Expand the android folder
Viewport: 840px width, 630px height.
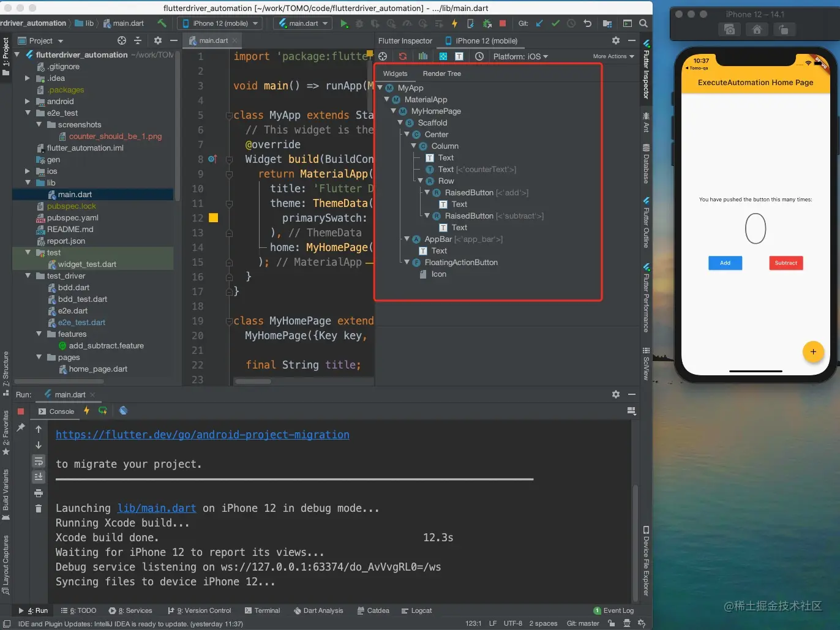(x=28, y=101)
